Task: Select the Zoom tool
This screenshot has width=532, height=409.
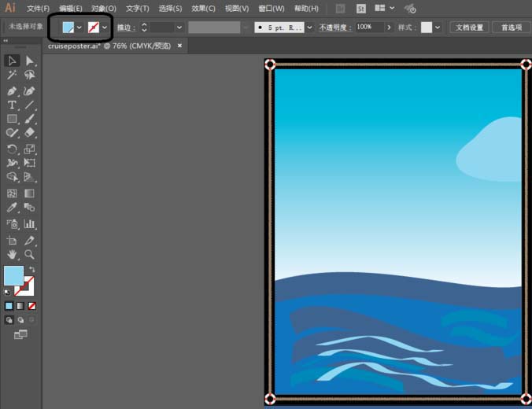Action: [x=29, y=254]
